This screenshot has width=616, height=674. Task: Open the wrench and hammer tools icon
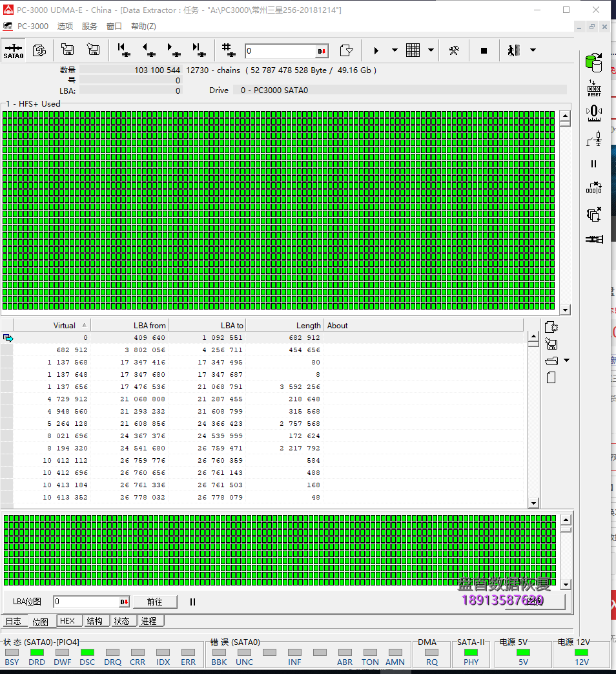(454, 50)
